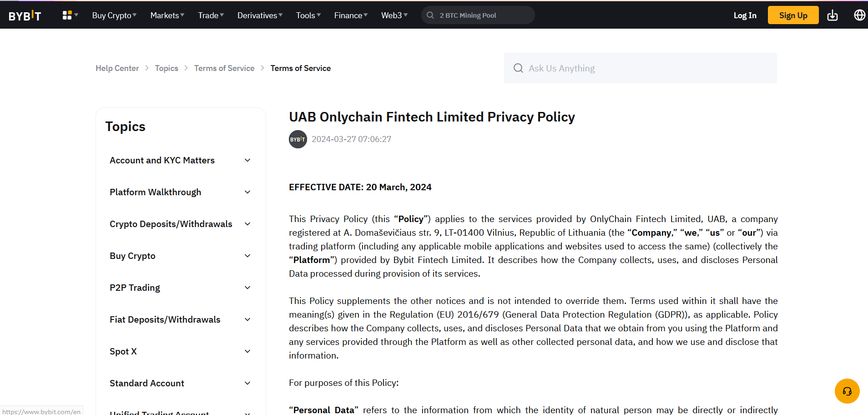Image resolution: width=868 pixels, height=415 pixels.
Task: Click the Log In link
Action: pos(745,15)
